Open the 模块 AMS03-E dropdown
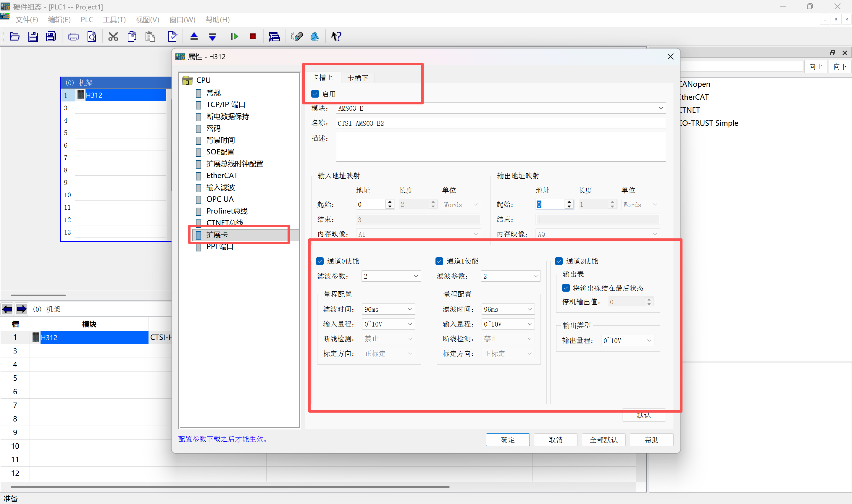Screen dimensions: 852x504 tap(501, 108)
